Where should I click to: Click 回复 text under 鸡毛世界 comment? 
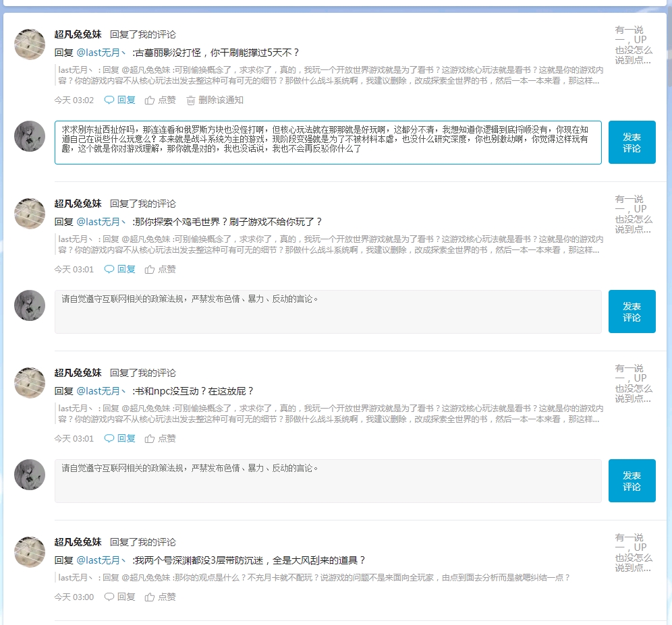tap(126, 270)
